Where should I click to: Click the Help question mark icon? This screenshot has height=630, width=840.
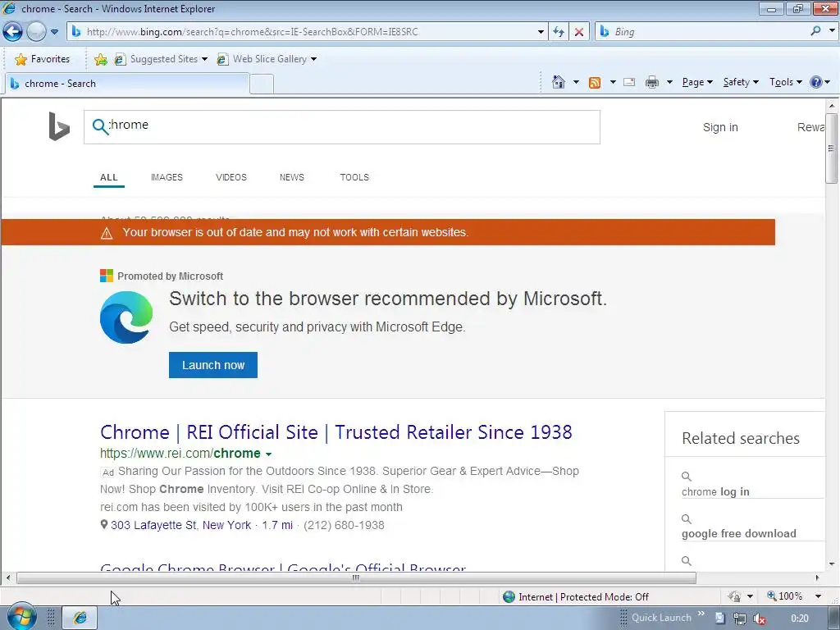pos(816,82)
